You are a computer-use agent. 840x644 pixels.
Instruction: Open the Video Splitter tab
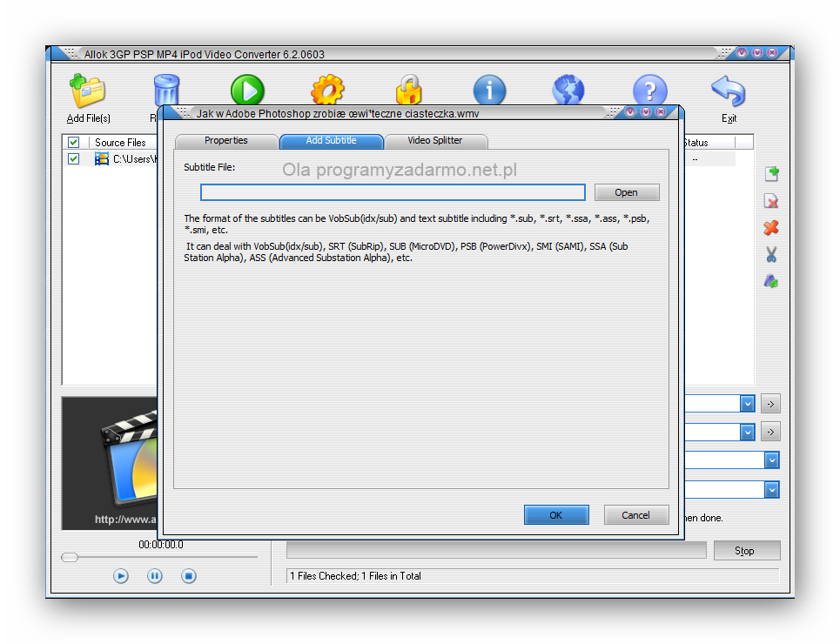click(435, 141)
